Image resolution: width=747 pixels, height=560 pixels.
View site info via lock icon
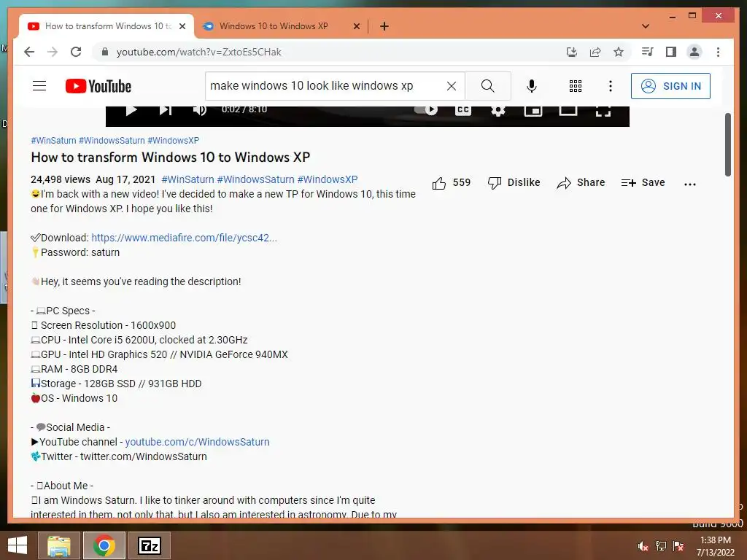(105, 52)
